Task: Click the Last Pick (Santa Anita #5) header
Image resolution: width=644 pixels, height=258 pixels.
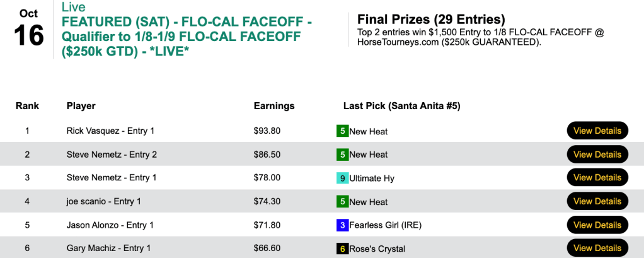Action: pyautogui.click(x=401, y=106)
